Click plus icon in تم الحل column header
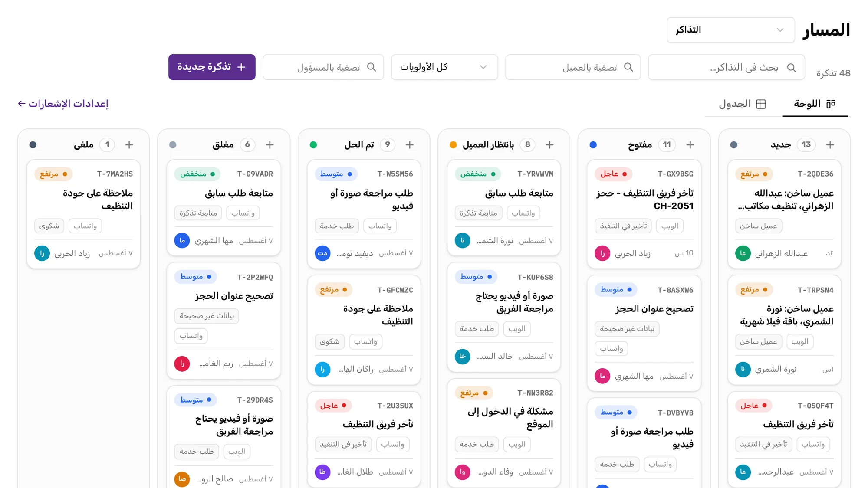868x488 pixels. [x=410, y=145]
